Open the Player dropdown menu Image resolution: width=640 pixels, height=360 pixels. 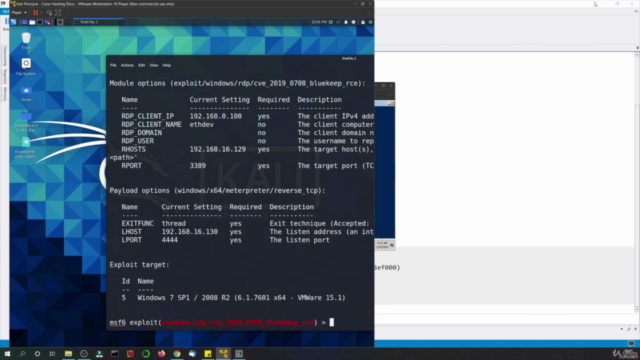coord(19,13)
